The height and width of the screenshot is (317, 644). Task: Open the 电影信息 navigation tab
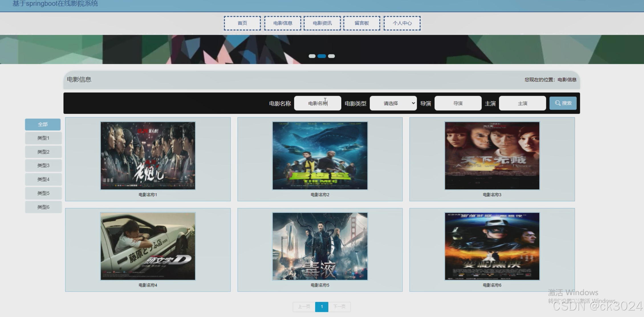click(x=283, y=23)
